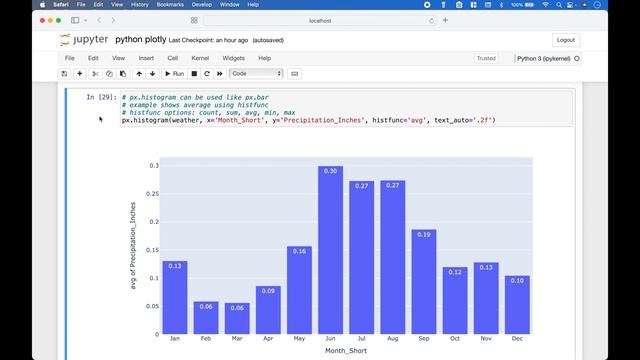
Task: Click the Jan bar labeled 0.13
Action: click(175, 297)
